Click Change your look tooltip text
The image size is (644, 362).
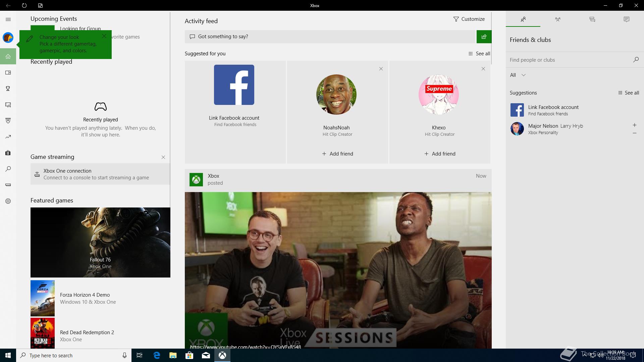(x=68, y=44)
